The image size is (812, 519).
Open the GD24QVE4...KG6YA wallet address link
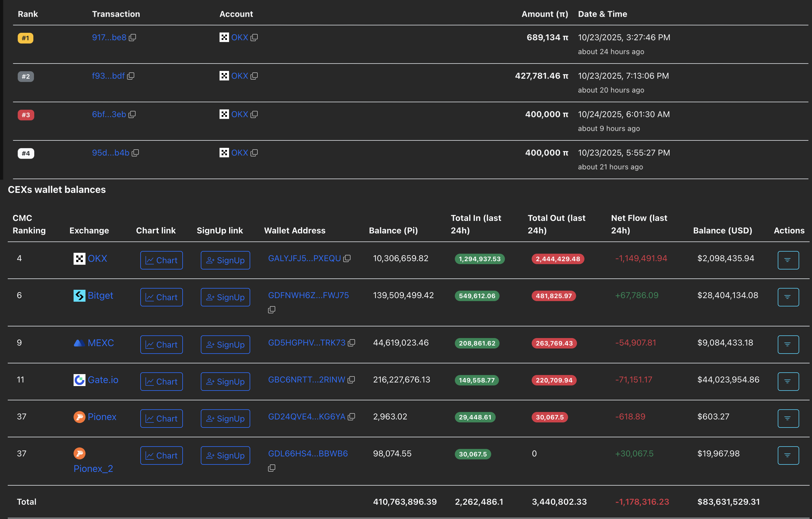(306, 417)
